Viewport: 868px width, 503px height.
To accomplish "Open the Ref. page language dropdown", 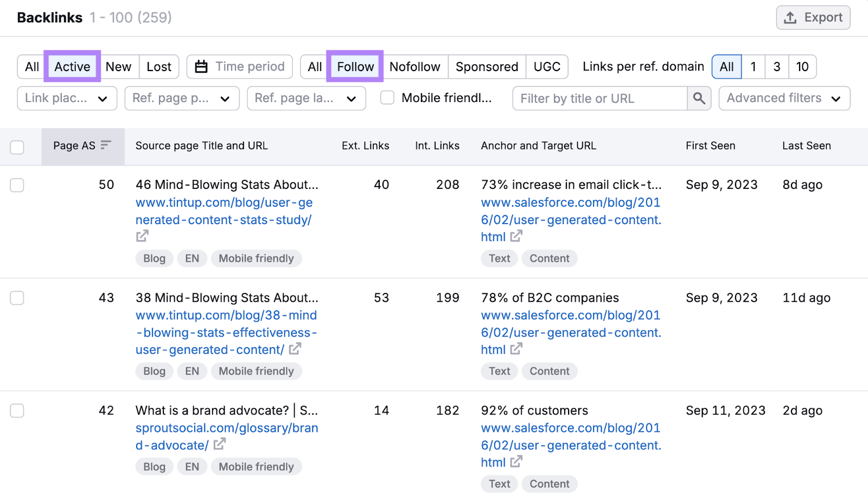I will [305, 98].
